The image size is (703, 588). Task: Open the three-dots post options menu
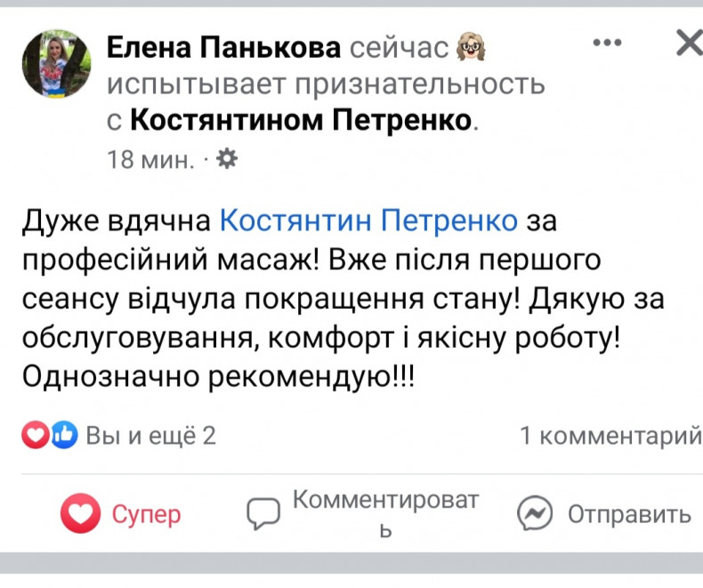pyautogui.click(x=607, y=44)
